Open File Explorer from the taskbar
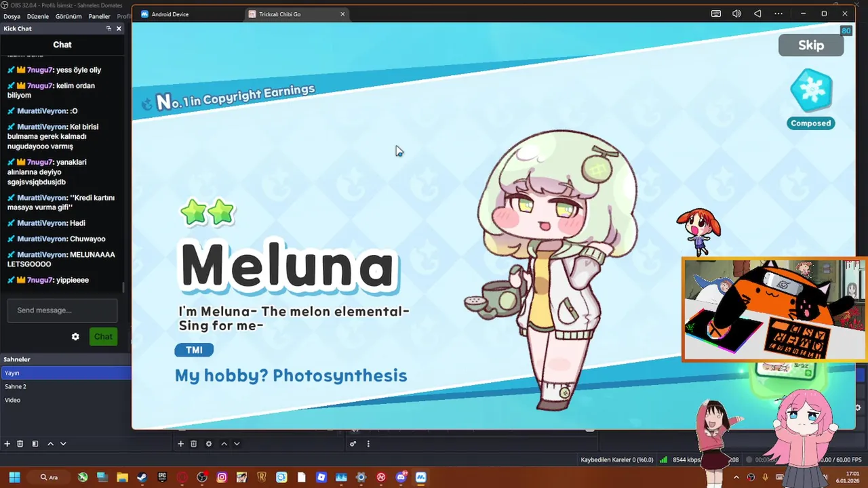Screen dimensions: 868x488 click(x=122, y=477)
